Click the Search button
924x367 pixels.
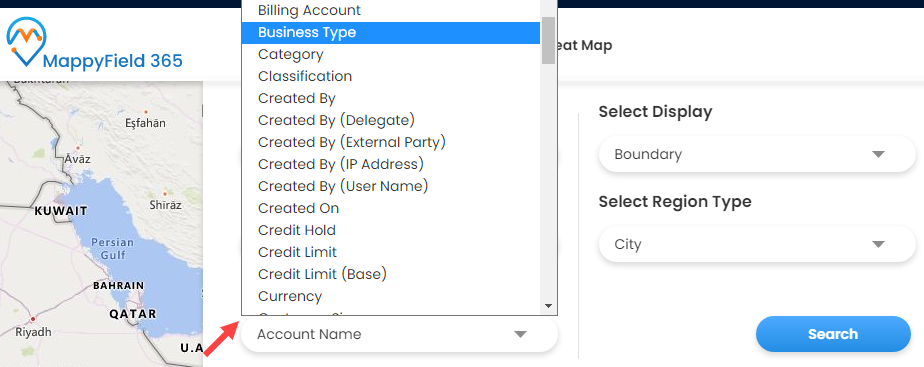833,334
